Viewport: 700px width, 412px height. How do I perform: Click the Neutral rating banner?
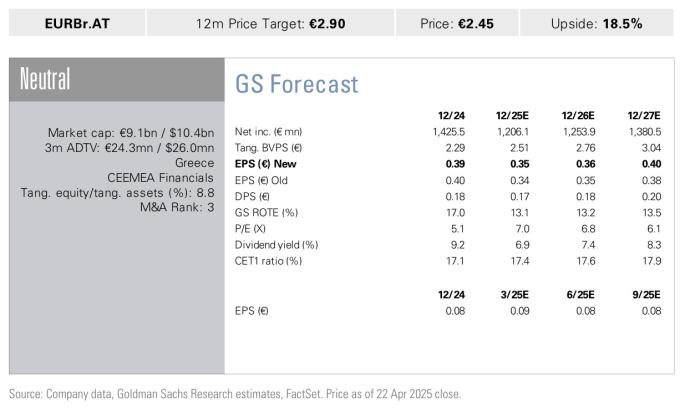tap(117, 79)
